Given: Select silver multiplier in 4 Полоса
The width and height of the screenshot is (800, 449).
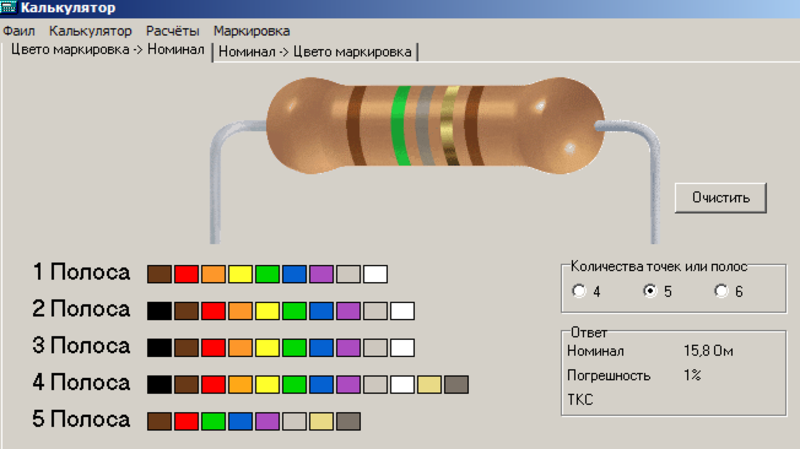Looking at the screenshot, I should [457, 384].
